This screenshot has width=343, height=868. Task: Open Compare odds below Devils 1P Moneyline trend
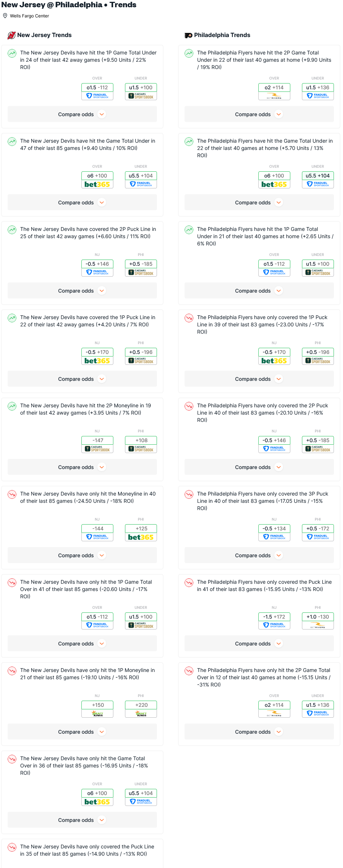point(82,732)
